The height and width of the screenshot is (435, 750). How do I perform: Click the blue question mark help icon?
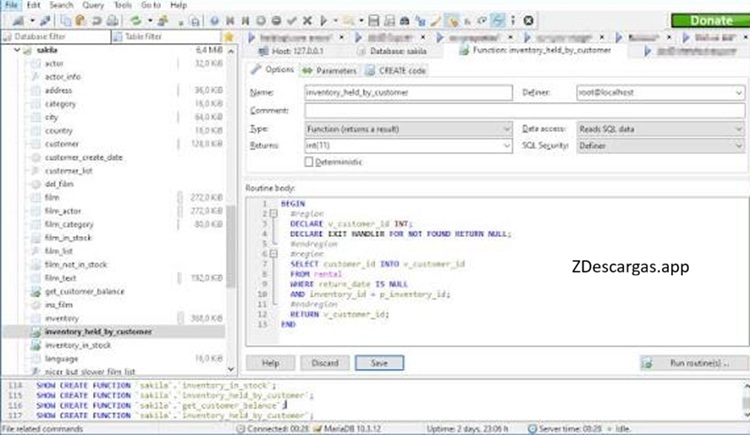[214, 21]
